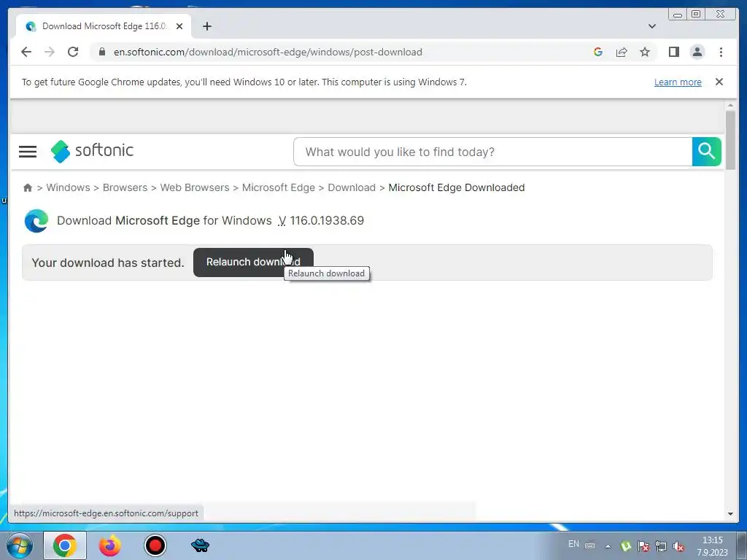Launch Firefox from the taskbar
This screenshot has width=747, height=560.
[109, 545]
